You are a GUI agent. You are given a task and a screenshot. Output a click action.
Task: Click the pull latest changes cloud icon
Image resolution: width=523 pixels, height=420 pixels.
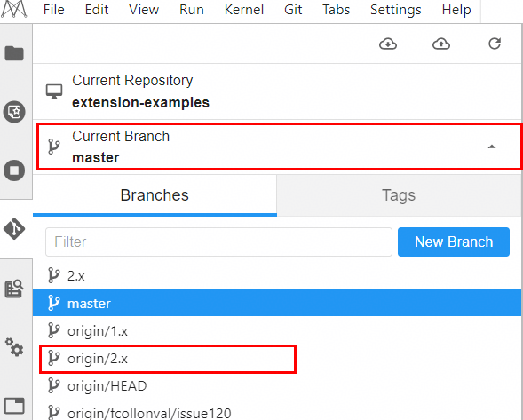(x=388, y=44)
